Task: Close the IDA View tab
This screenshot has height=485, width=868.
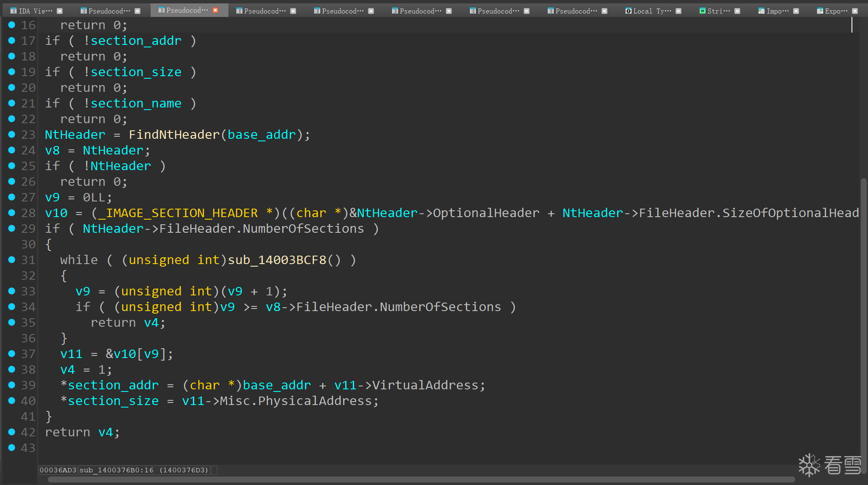Action: tap(60, 11)
